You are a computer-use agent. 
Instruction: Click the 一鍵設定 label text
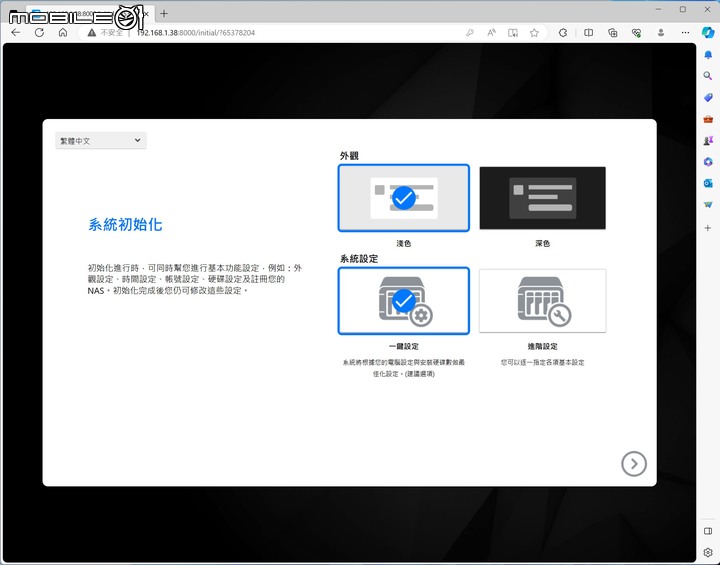404,346
